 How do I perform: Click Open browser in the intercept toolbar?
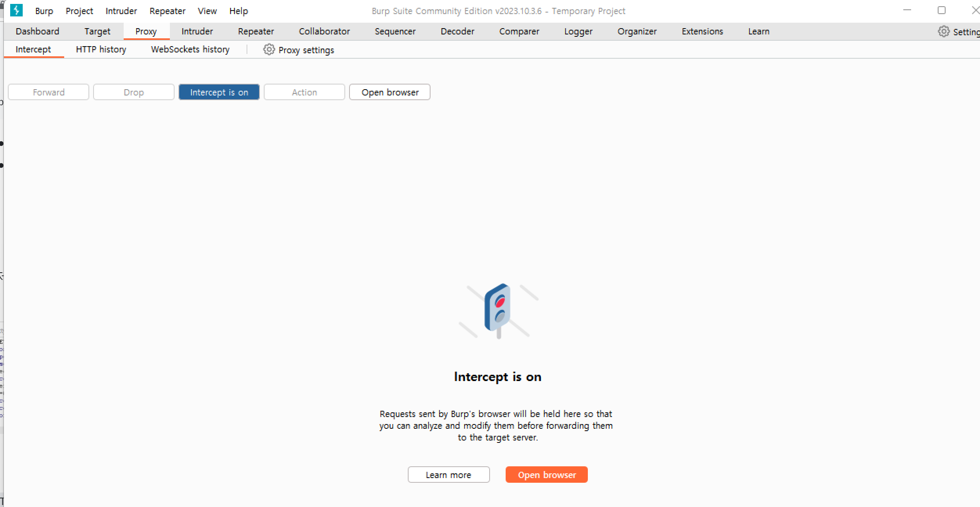point(390,92)
